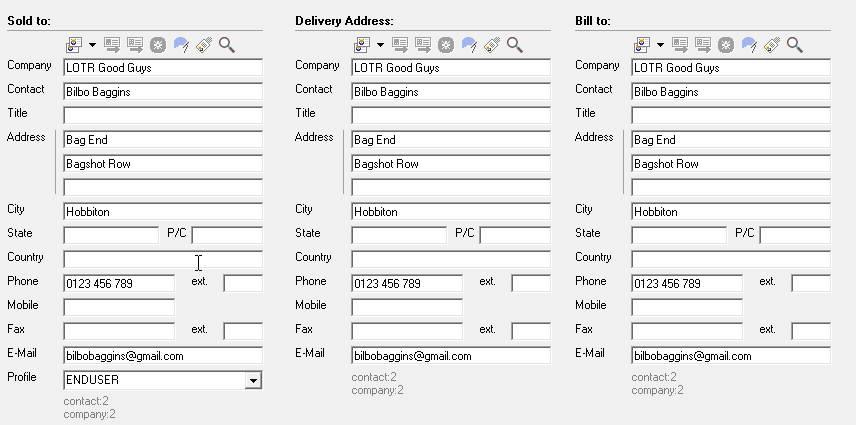Click the contact card icon under Sold to
Image resolution: width=856 pixels, height=425 pixels.
tap(74, 45)
